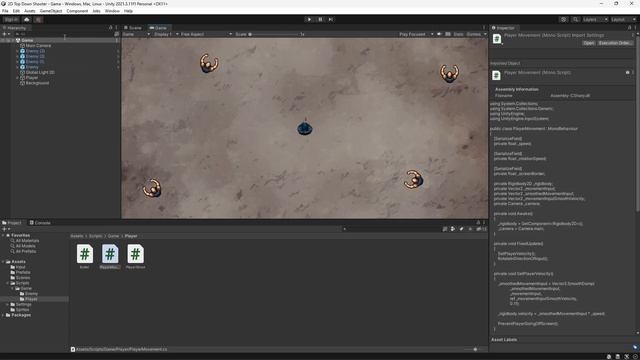Open the GameObject menu

pyautogui.click(x=51, y=11)
